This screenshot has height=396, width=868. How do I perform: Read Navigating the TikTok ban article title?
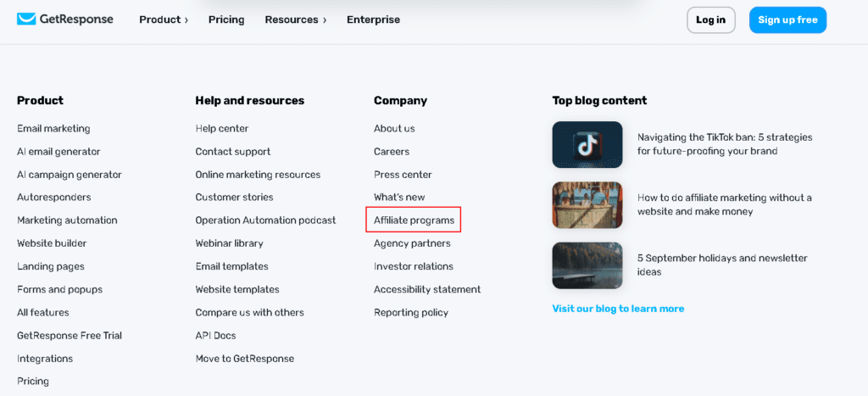point(725,144)
